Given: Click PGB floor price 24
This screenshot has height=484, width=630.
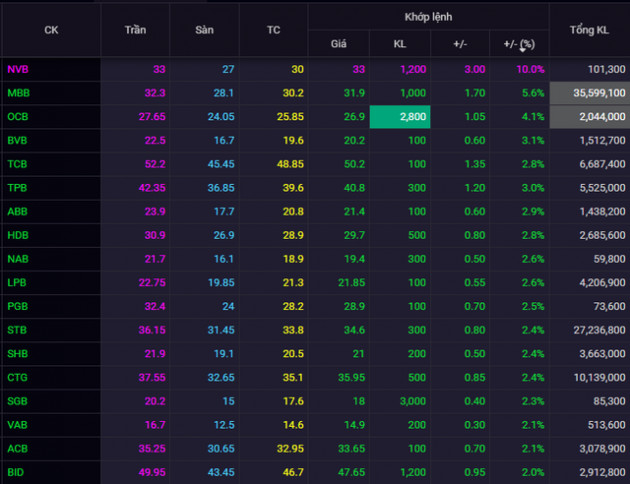Looking at the screenshot, I should point(228,306).
